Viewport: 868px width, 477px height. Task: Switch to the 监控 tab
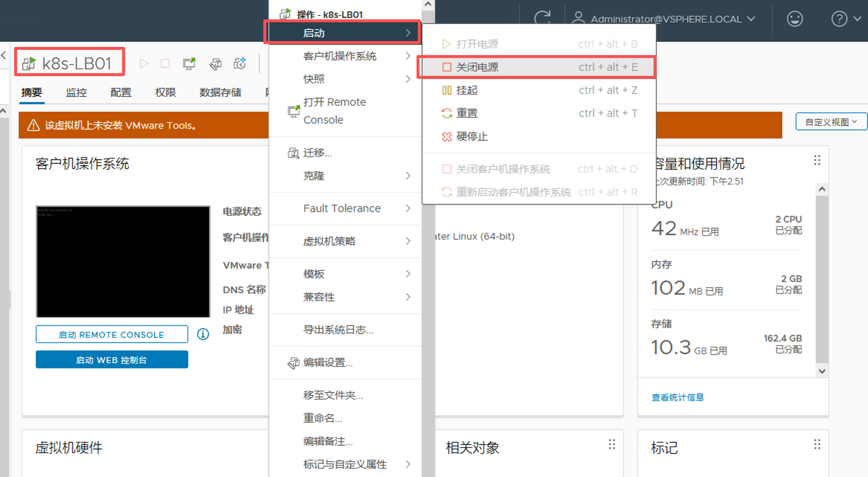click(76, 92)
